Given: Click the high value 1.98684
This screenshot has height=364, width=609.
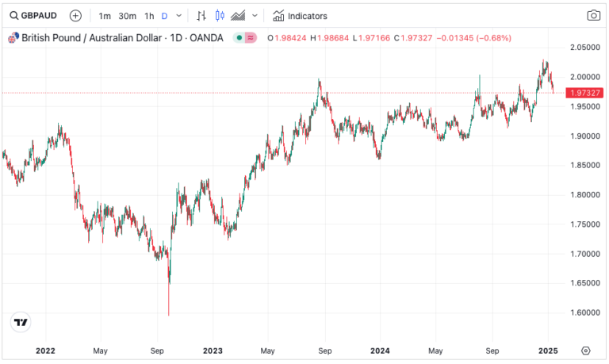Looking at the screenshot, I should [x=332, y=38].
